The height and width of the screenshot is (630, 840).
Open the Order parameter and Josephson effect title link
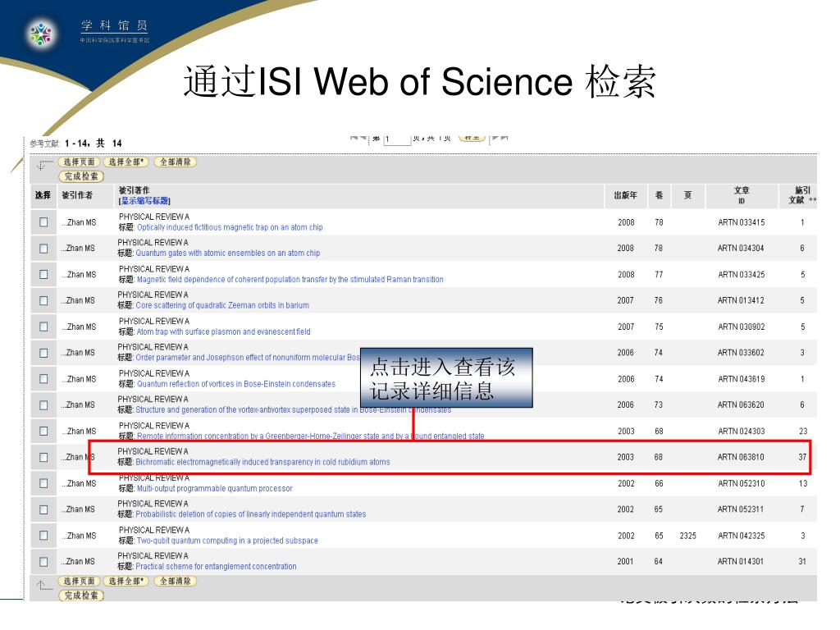click(x=248, y=358)
